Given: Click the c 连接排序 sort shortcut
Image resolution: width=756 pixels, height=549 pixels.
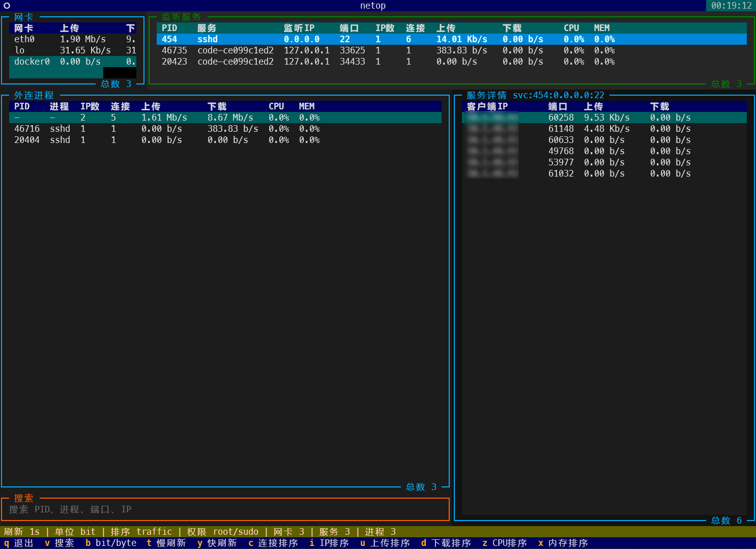Looking at the screenshot, I should (273, 543).
